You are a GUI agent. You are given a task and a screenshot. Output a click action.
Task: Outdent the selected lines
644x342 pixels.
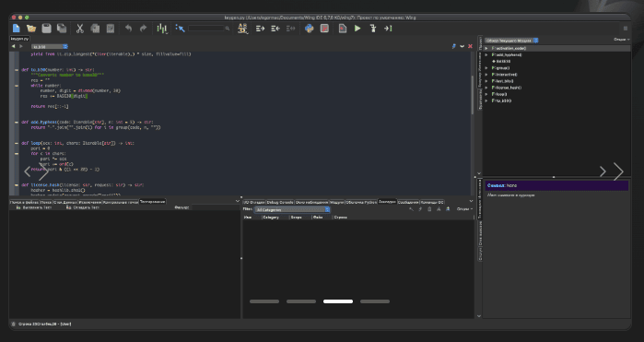[275, 29]
